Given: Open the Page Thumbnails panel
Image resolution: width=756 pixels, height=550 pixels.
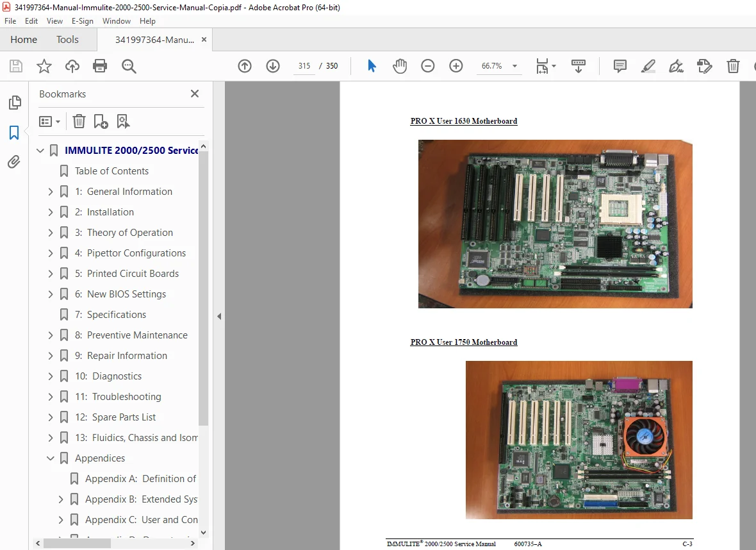Looking at the screenshot, I should pyautogui.click(x=15, y=103).
